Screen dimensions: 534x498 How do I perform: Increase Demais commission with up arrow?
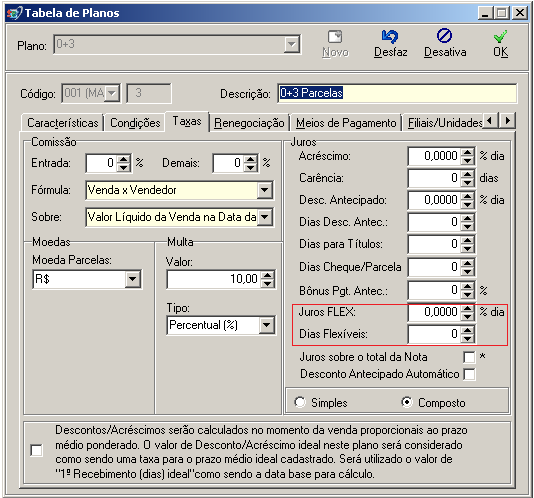(x=251, y=159)
